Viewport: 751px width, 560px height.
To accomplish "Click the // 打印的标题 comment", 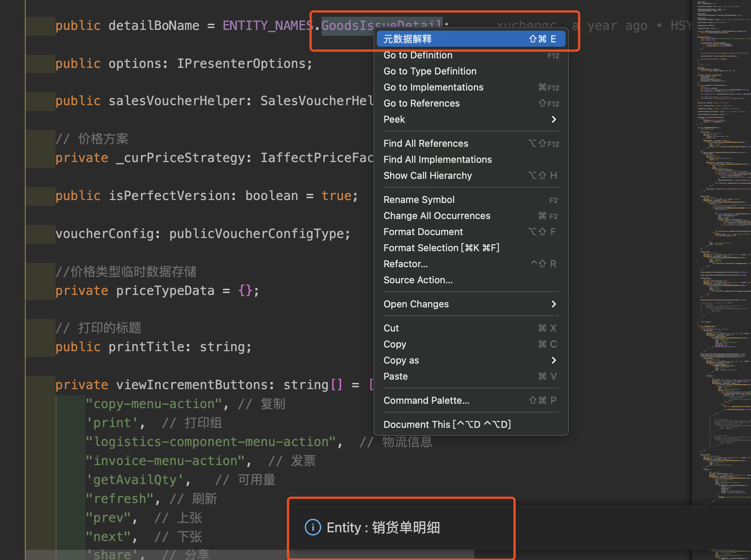I will click(98, 328).
